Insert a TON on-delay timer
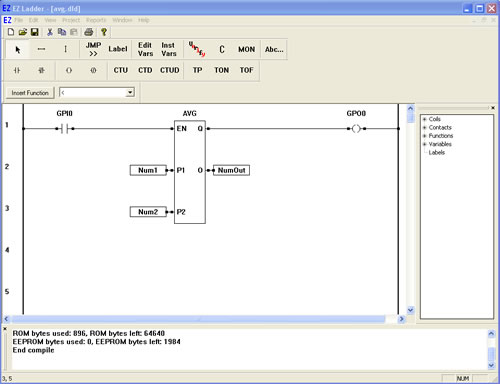The height and width of the screenshot is (384, 500). point(222,70)
